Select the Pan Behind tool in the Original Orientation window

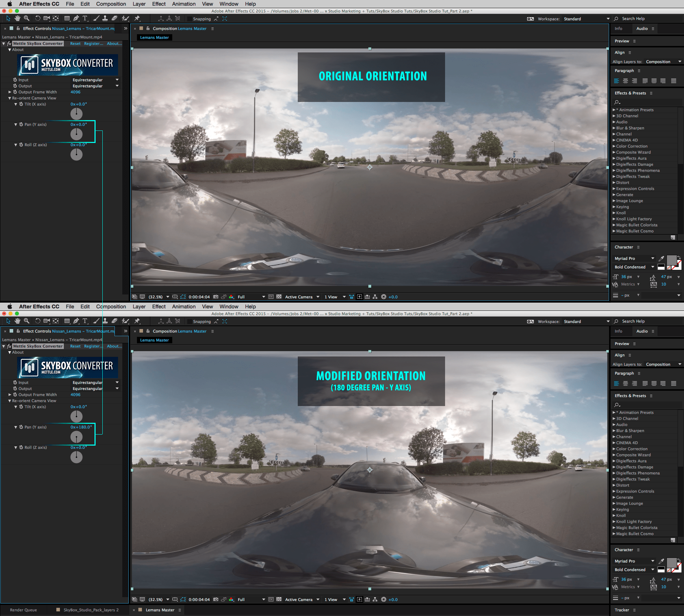tap(56, 19)
